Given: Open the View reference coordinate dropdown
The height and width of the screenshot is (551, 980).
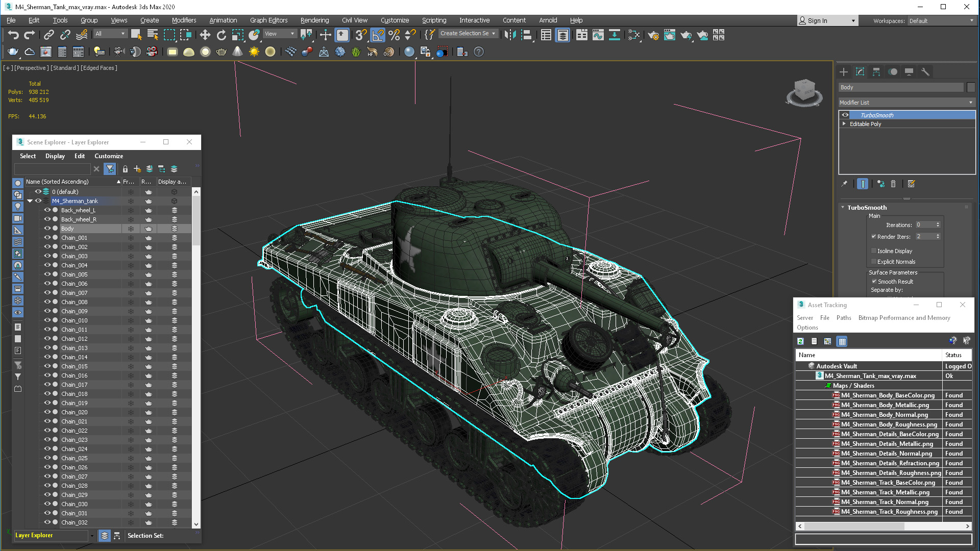Looking at the screenshot, I should [x=279, y=34].
